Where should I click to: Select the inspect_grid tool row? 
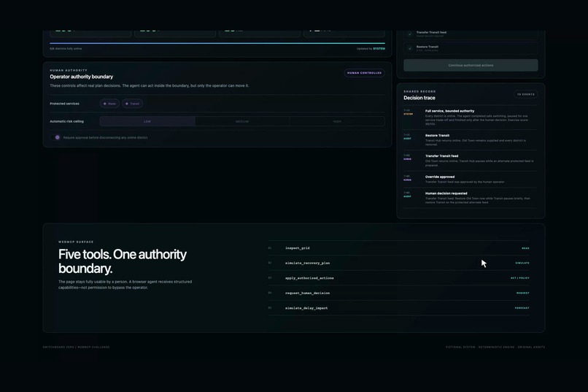tap(399, 248)
